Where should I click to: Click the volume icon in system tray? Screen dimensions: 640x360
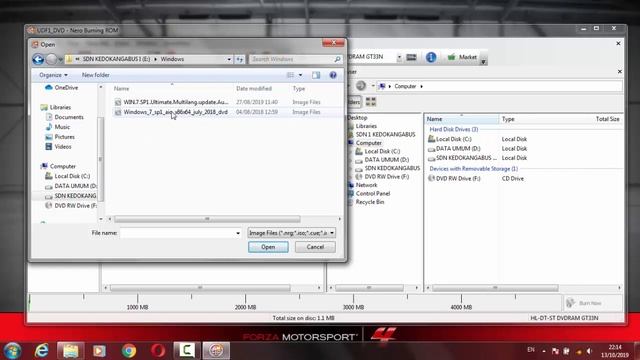[x=589, y=351]
